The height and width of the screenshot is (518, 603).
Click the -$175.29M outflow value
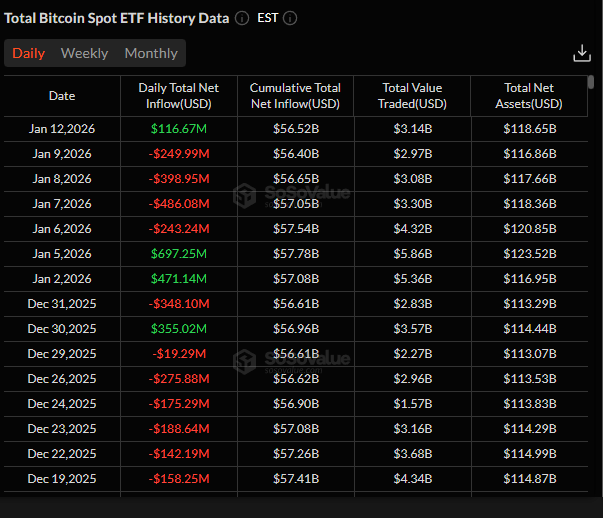pyautogui.click(x=179, y=404)
